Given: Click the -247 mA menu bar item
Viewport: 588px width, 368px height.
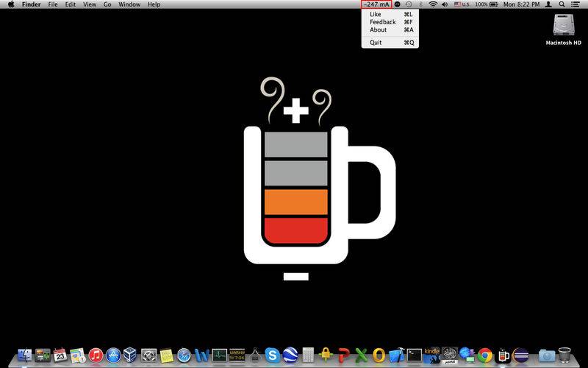Looking at the screenshot, I should 376,4.
